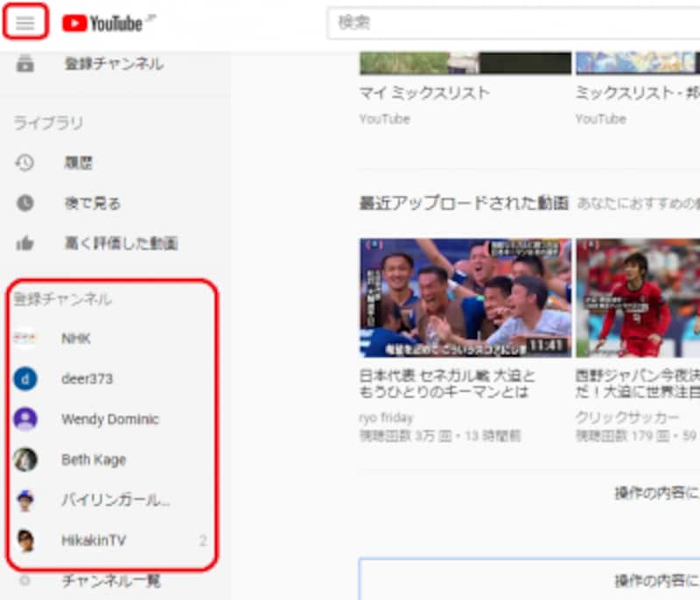Click the Watch Later clock icon
The height and width of the screenshot is (600, 700).
[25, 204]
